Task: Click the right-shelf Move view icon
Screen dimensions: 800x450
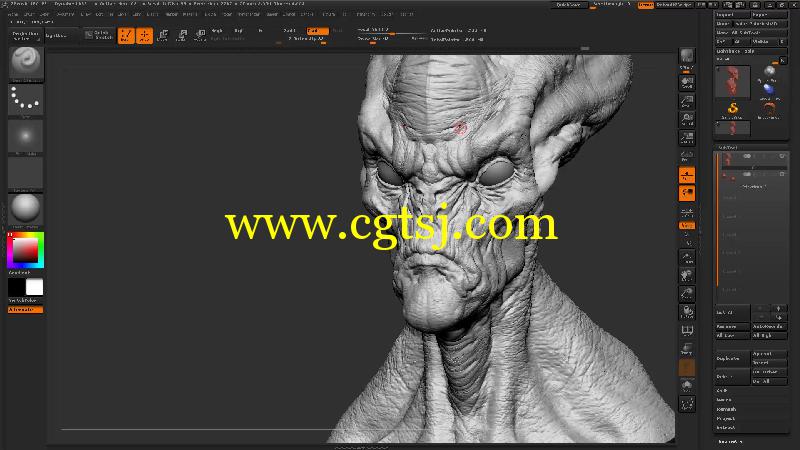Action: coord(687,276)
